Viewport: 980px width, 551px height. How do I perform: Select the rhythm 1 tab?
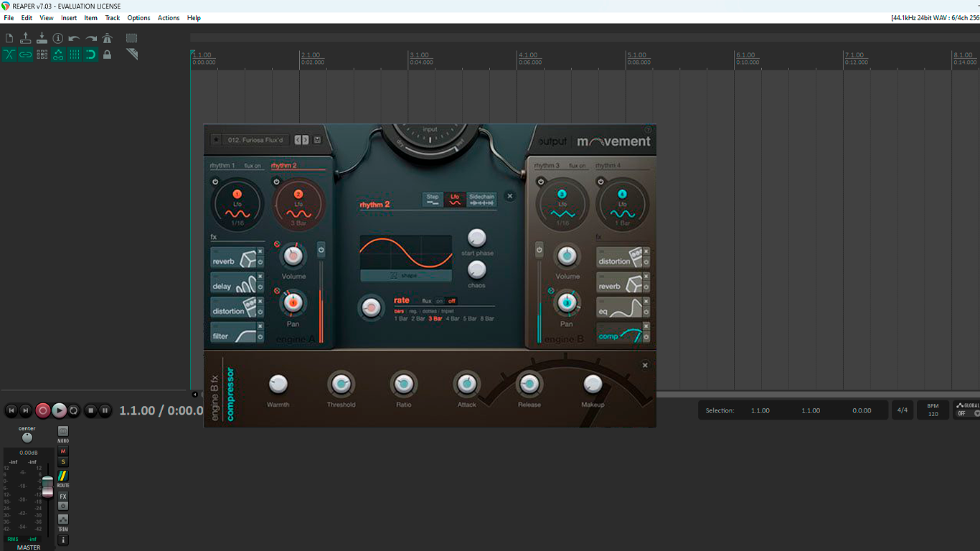tap(222, 166)
